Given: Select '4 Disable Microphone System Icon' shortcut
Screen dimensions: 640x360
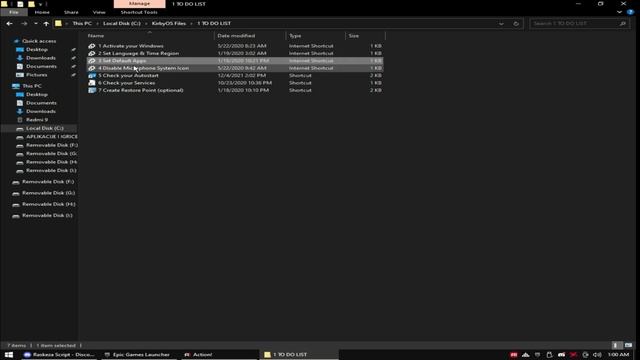Looking at the screenshot, I should [235, 68].
